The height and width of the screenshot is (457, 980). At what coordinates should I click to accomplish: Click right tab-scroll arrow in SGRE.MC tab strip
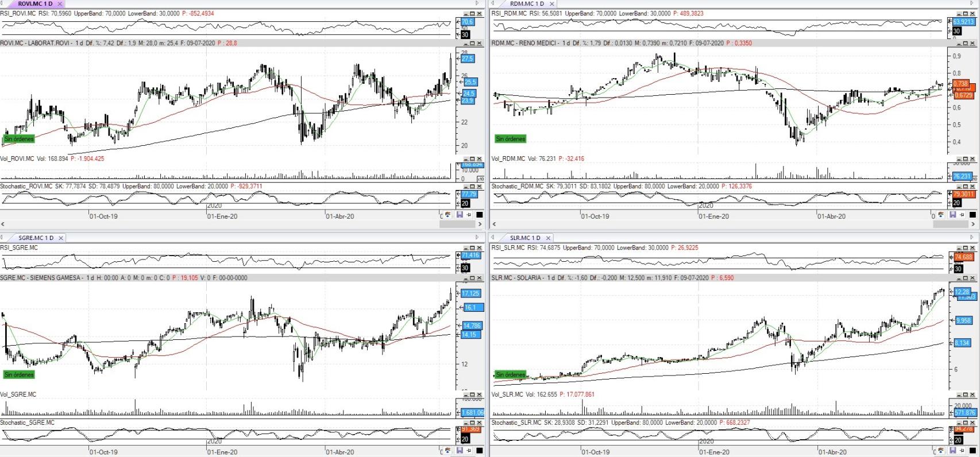click(477, 237)
